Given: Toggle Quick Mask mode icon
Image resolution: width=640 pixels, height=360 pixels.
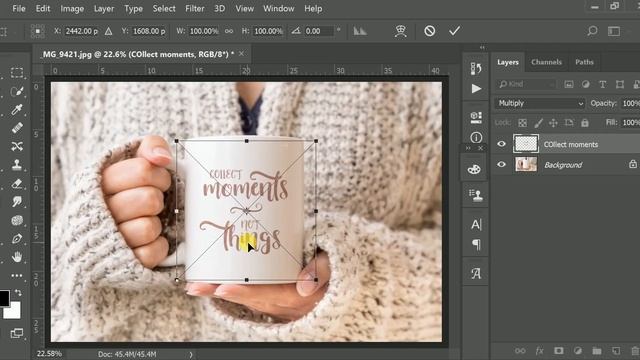Looking at the screenshot, I should [x=17, y=333].
